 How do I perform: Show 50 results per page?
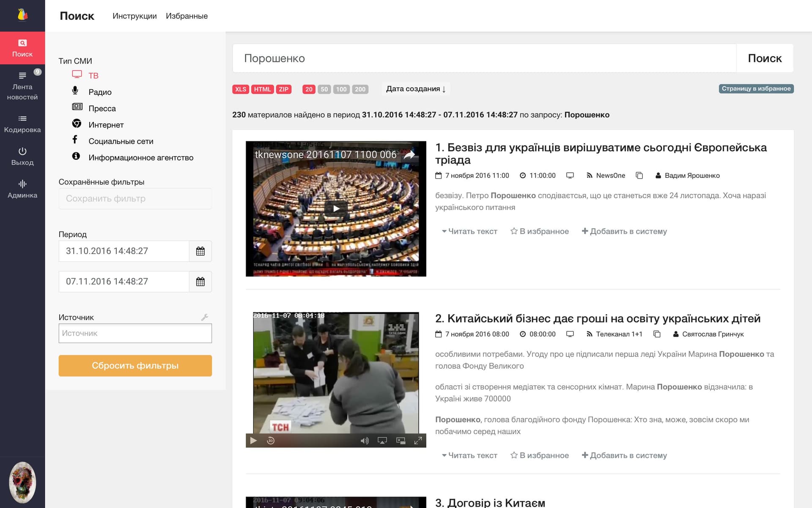[x=324, y=89]
